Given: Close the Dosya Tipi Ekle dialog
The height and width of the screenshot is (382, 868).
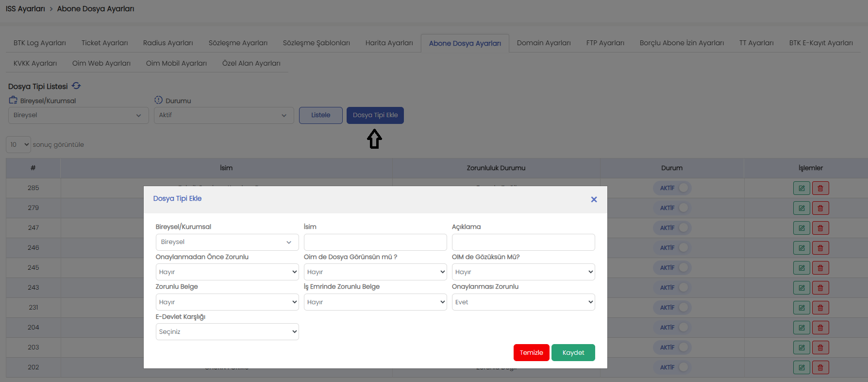Looking at the screenshot, I should coord(594,199).
